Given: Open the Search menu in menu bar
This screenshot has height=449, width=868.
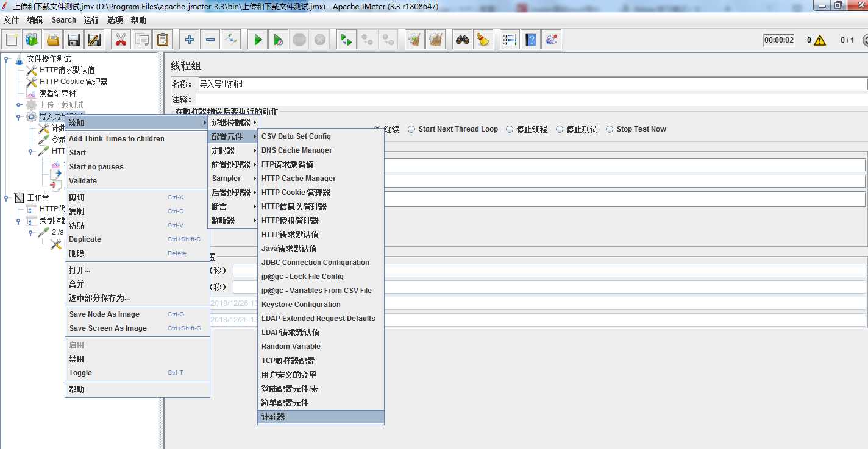Looking at the screenshot, I should [64, 20].
